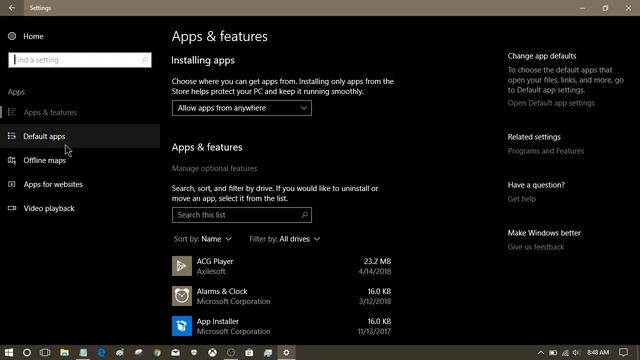Viewport: 640px width, 360px height.
Task: Open Manage optional features link
Action: pyautogui.click(x=214, y=169)
